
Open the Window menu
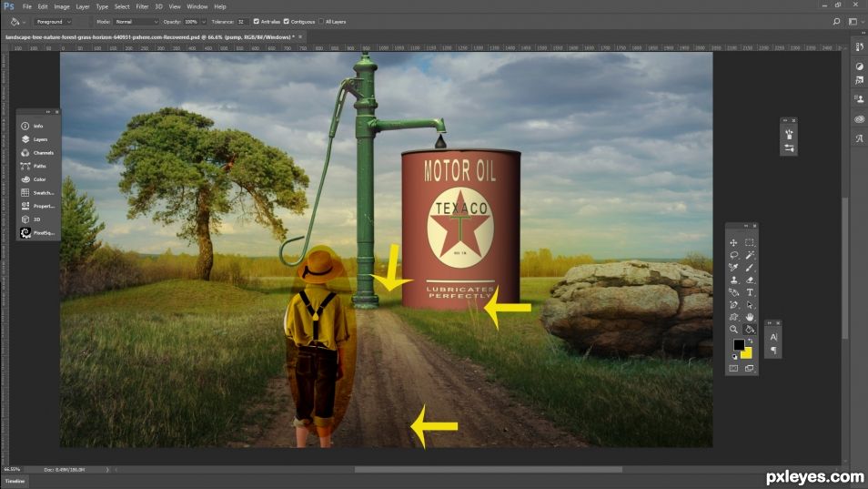tap(197, 6)
